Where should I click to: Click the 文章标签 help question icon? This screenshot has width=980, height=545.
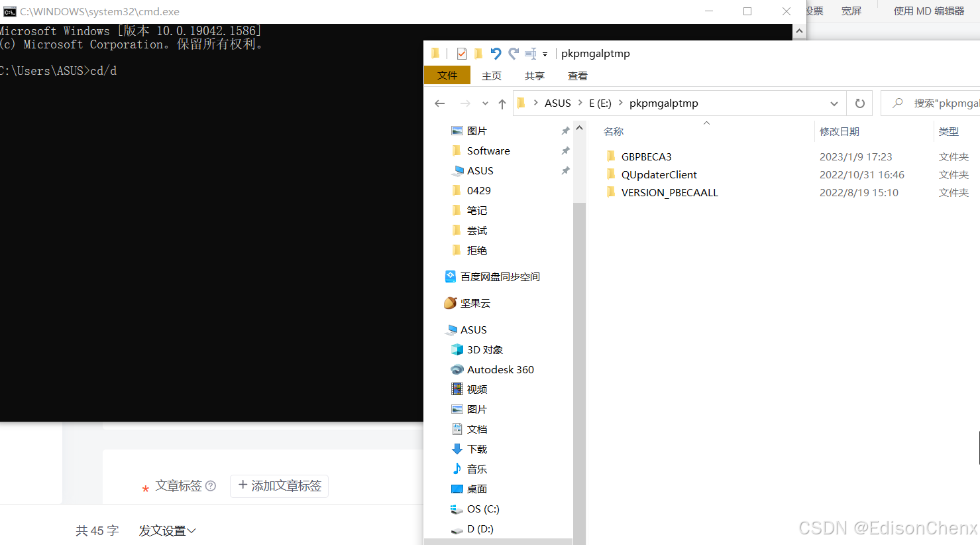[x=211, y=486]
